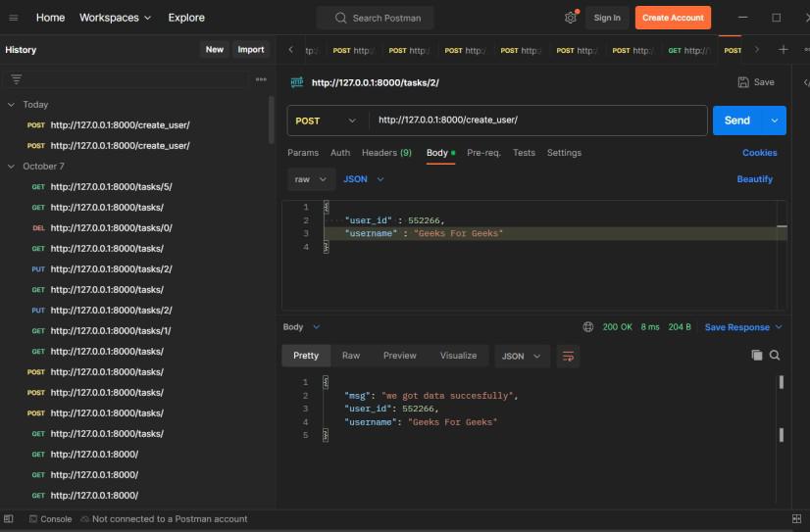Open settings gear icon in header
810x532 pixels.
point(571,18)
